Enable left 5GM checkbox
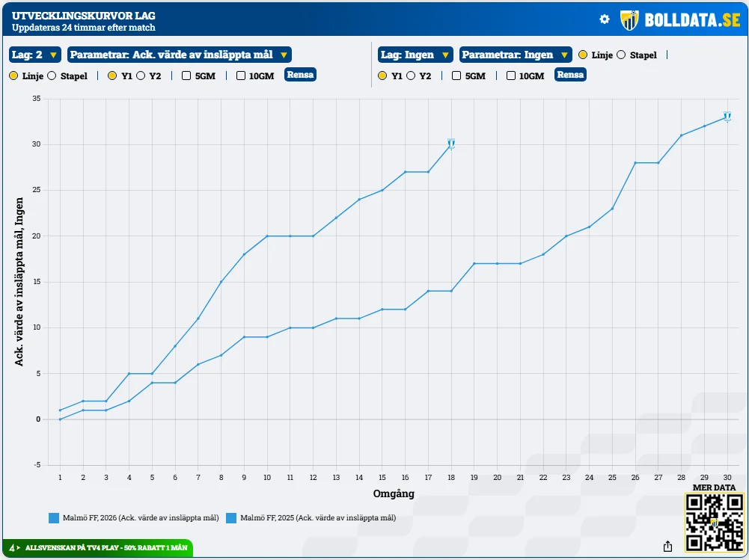 (186, 76)
